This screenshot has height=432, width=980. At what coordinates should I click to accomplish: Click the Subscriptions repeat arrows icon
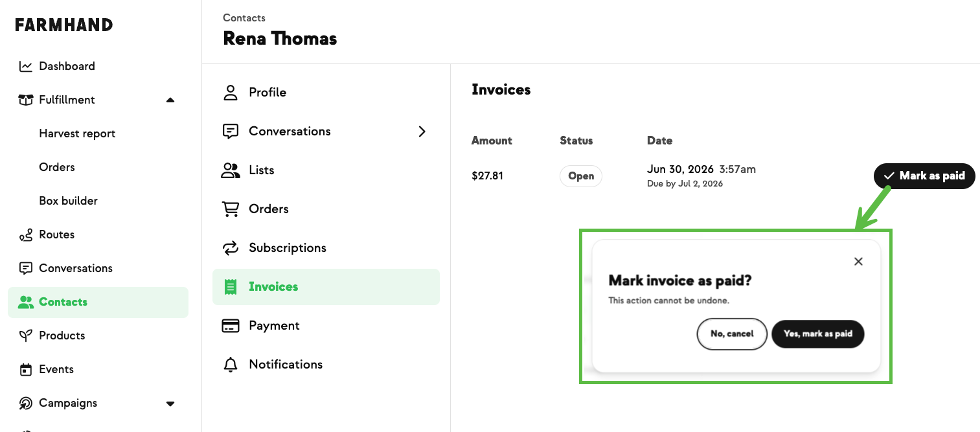pos(231,248)
